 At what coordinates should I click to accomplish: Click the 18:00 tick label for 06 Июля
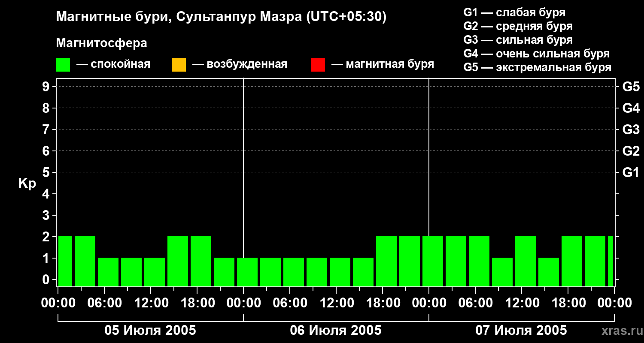tap(383, 303)
